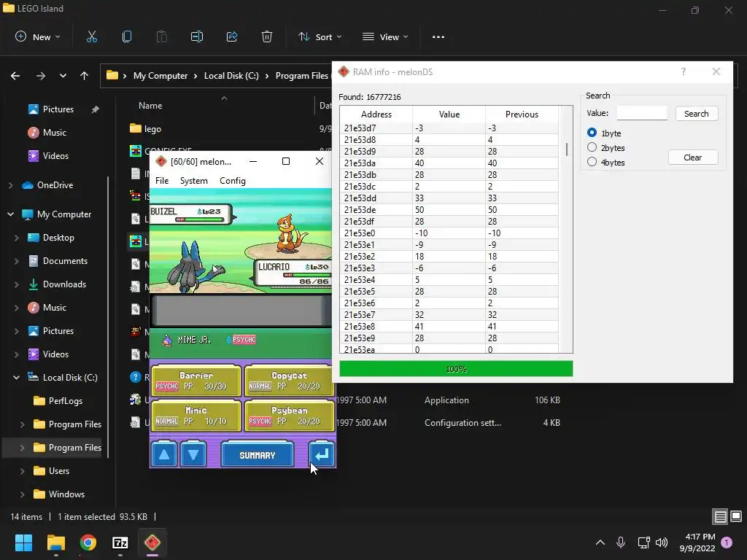Open 7-Zip from the taskbar
The image size is (747, 560).
[x=120, y=542]
